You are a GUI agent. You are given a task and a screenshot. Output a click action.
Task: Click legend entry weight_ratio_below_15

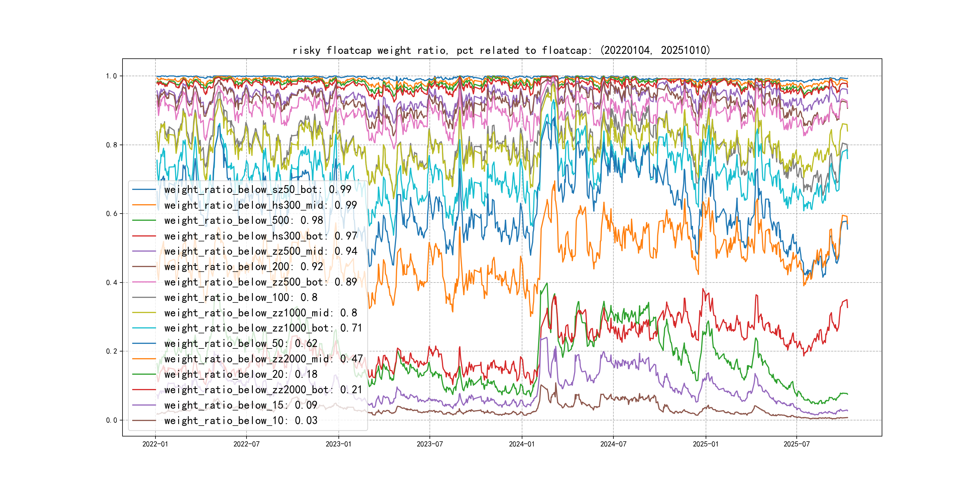[x=240, y=405]
